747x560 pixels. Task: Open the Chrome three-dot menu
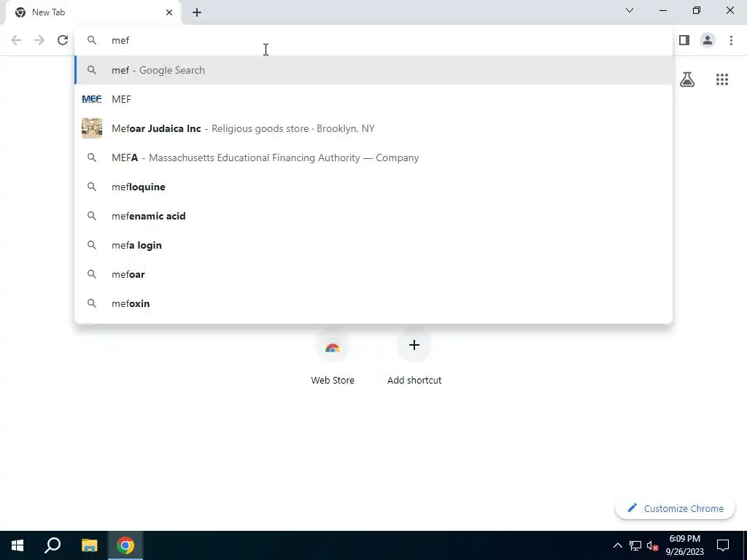coord(731,40)
